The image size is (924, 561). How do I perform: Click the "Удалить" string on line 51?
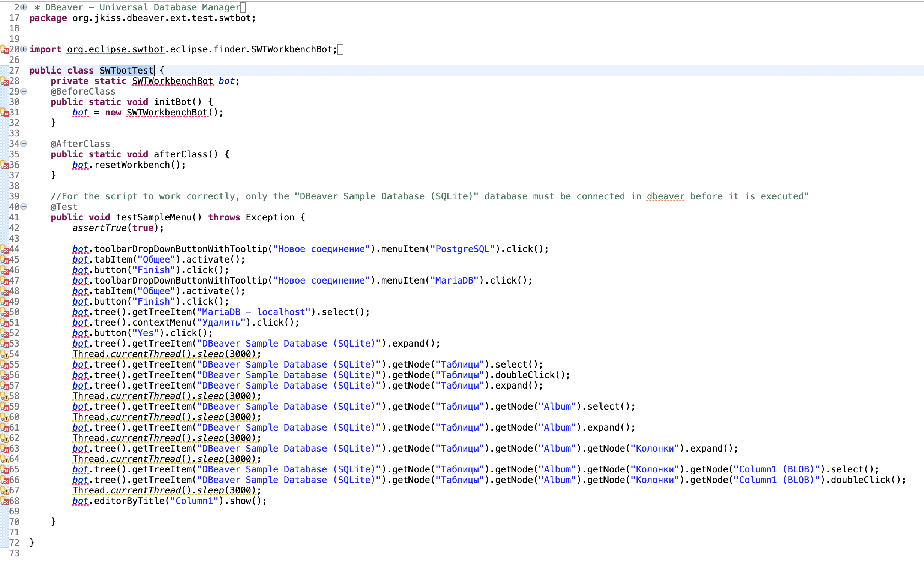tap(221, 322)
